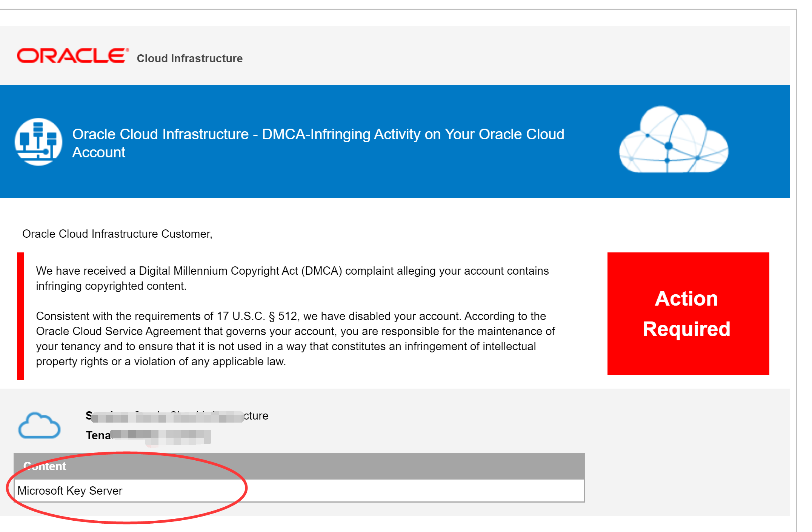Screen dimensions: 812x532
Task: Click the blue cloud outline icon
Action: pyautogui.click(x=39, y=426)
